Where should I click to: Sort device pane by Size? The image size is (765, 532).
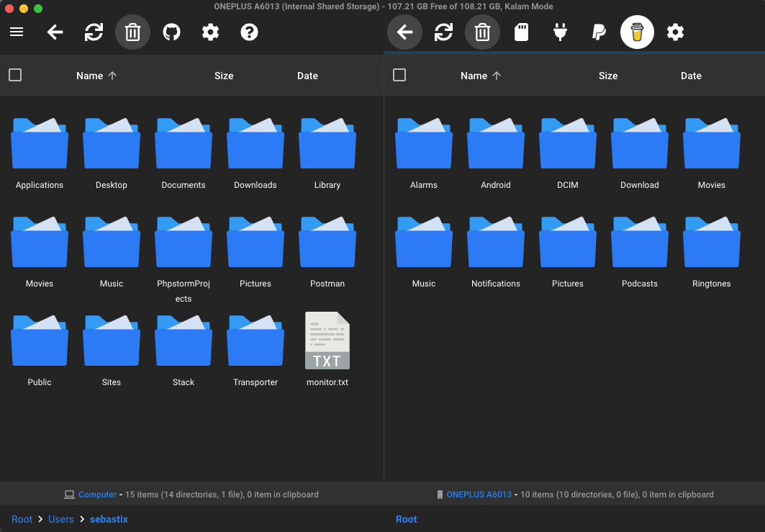(x=608, y=76)
